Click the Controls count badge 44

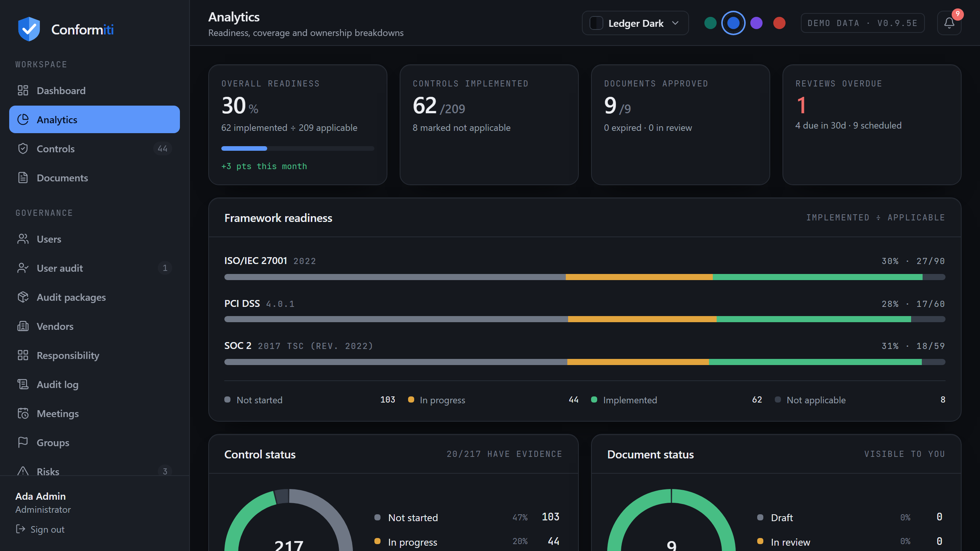pyautogui.click(x=162, y=148)
